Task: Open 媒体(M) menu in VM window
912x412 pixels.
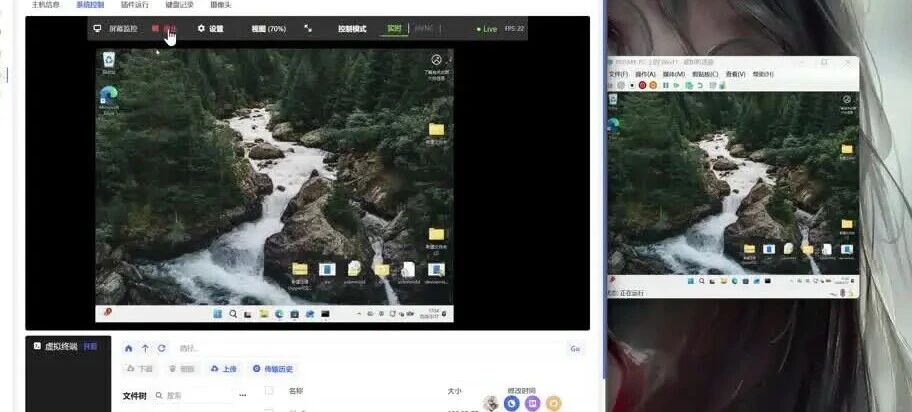Action: point(674,74)
